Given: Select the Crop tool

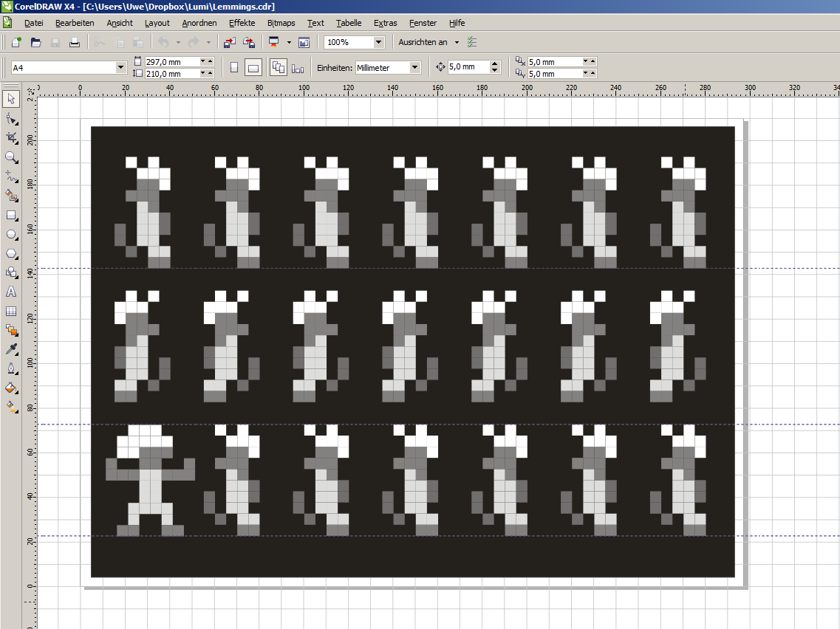Looking at the screenshot, I should (x=11, y=137).
